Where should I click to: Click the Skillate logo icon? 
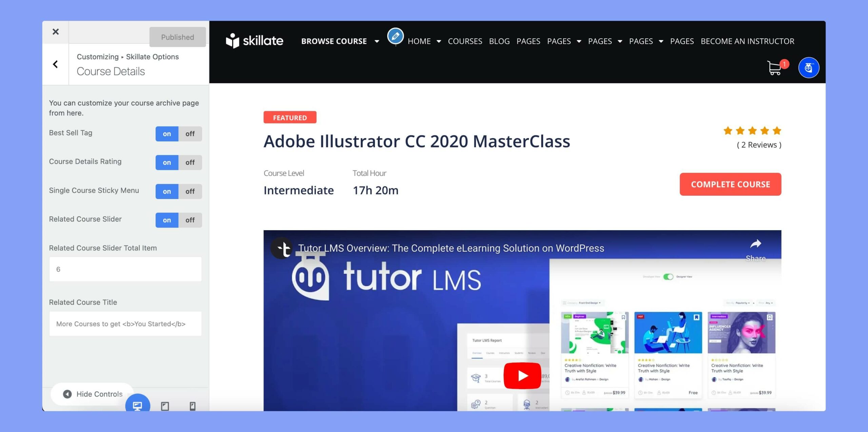(232, 41)
